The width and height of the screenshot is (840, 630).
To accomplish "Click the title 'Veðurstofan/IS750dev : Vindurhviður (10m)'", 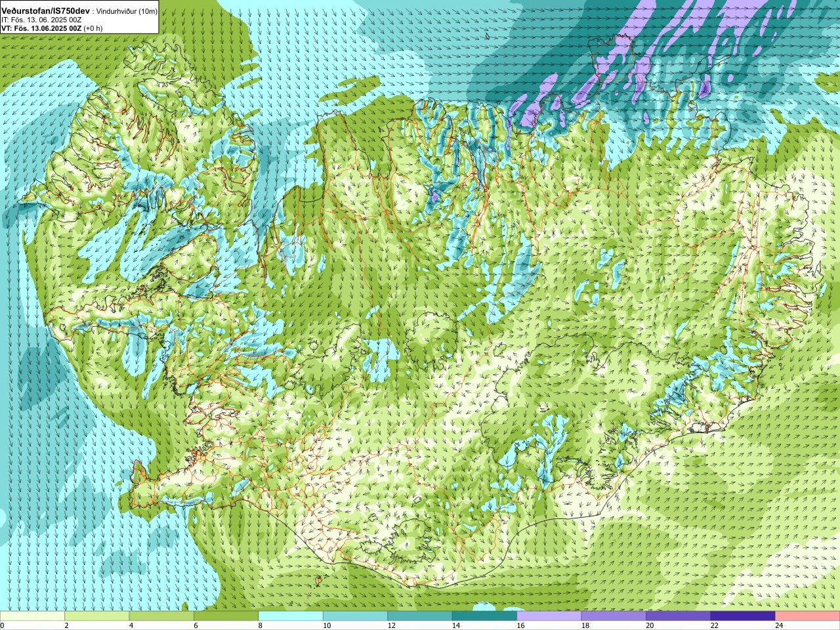I will point(79,11).
